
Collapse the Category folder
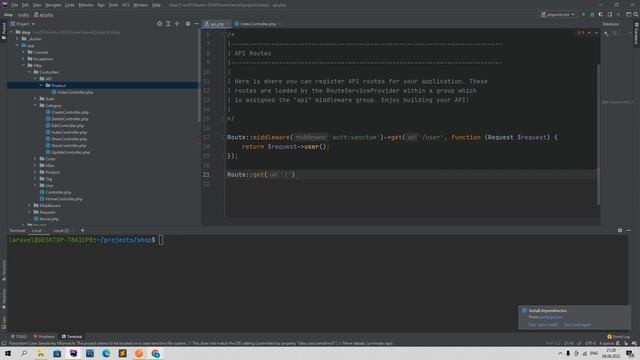[x=36, y=105]
